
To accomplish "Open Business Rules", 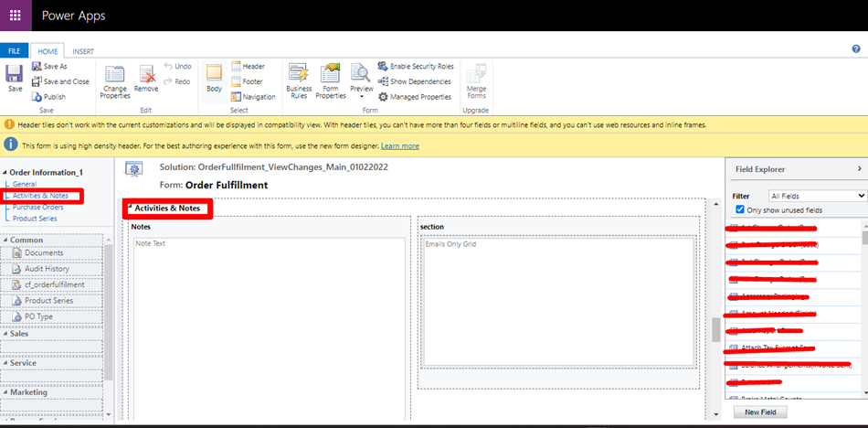I will [299, 81].
